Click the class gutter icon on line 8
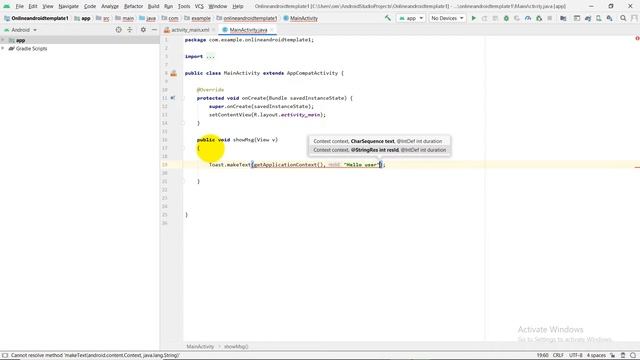Image resolution: width=640 pixels, height=360 pixels. tap(173, 73)
